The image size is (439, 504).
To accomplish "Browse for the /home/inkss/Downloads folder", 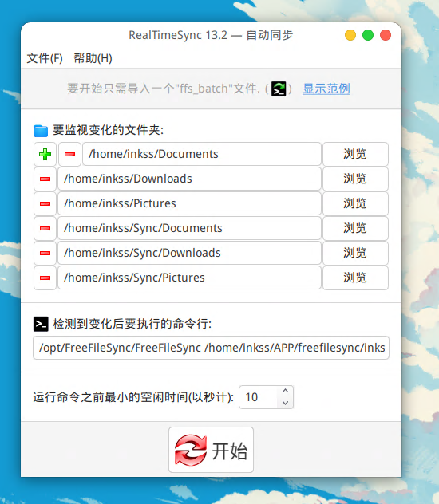I will coord(355,179).
